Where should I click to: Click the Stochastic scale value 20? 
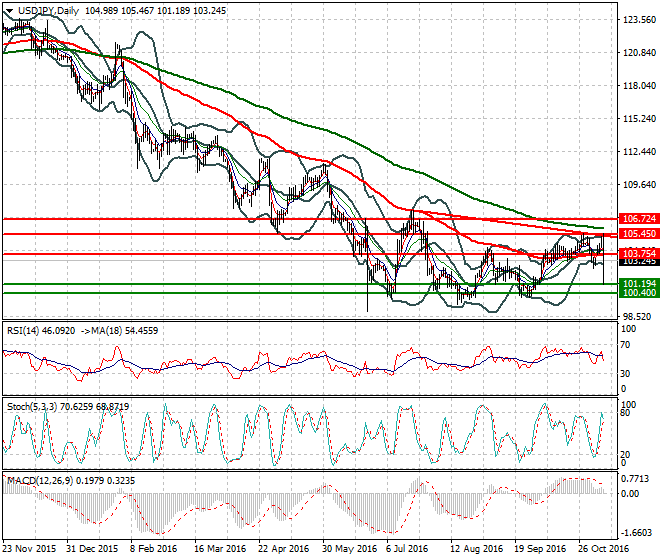(x=625, y=455)
